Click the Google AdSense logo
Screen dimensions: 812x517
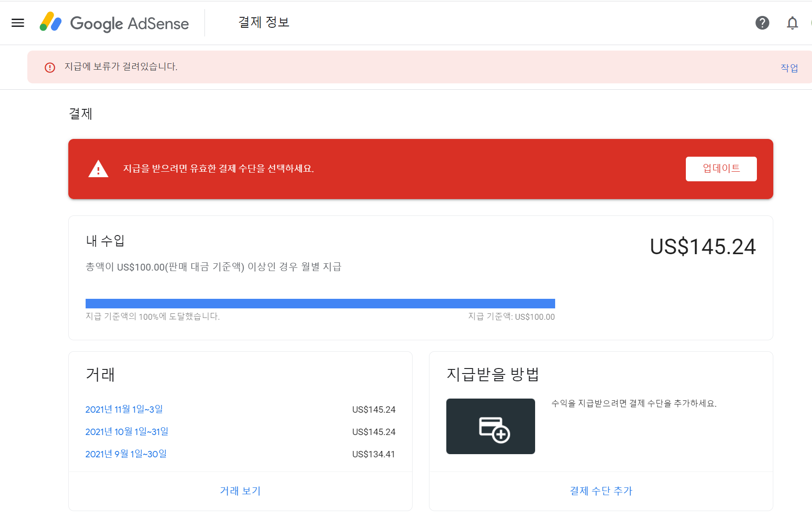114,23
